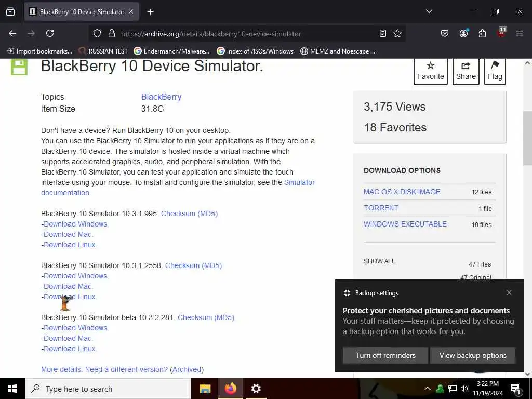Click Download Windows for Simulator 10.3.1.2558
532x399 pixels.
click(75, 276)
